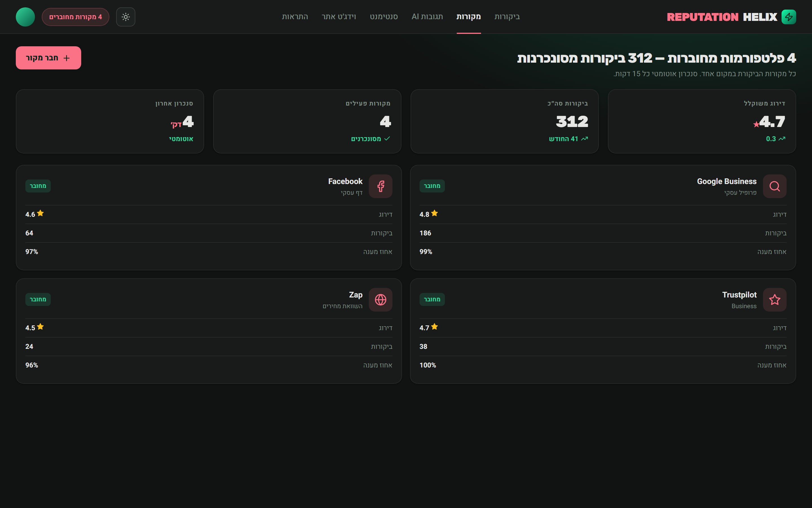Open the התראות tab

(x=295, y=17)
